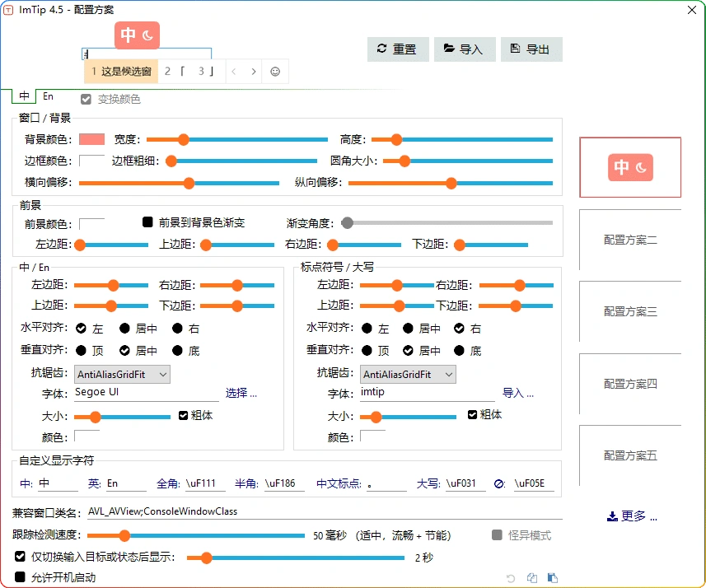Click the previous-page arrow in candidate window

(x=234, y=71)
